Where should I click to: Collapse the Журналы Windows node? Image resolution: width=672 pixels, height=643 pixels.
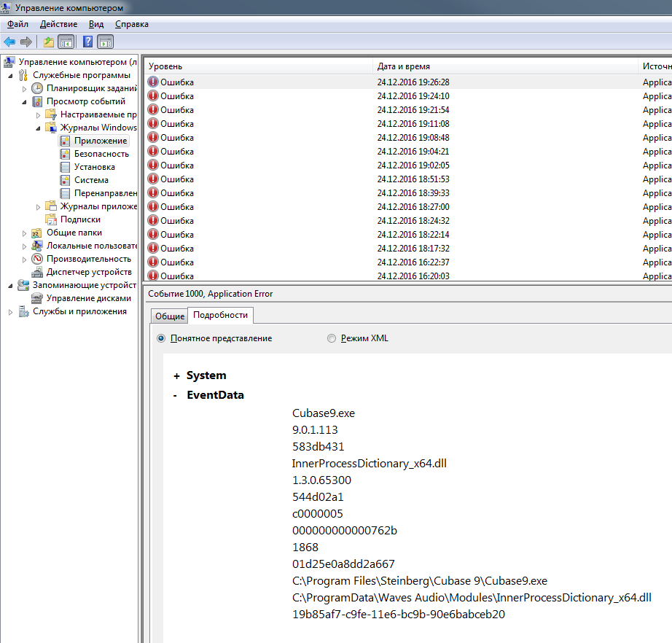(38, 128)
